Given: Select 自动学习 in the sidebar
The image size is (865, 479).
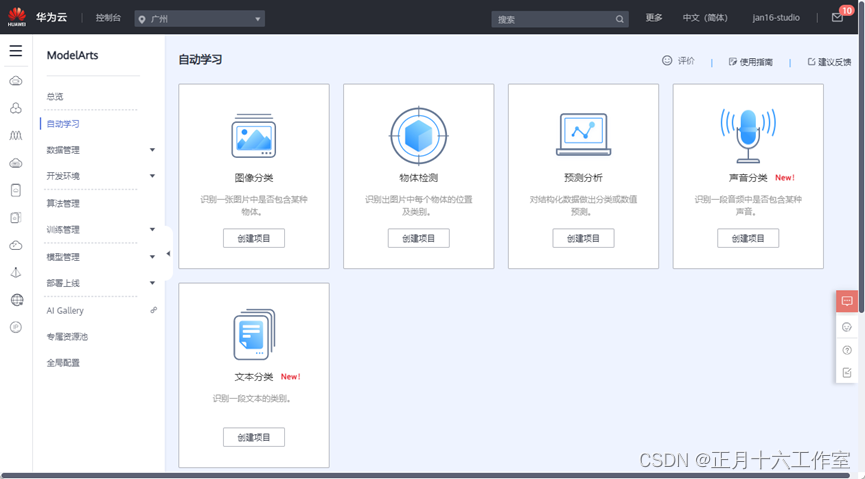Looking at the screenshot, I should [63, 124].
